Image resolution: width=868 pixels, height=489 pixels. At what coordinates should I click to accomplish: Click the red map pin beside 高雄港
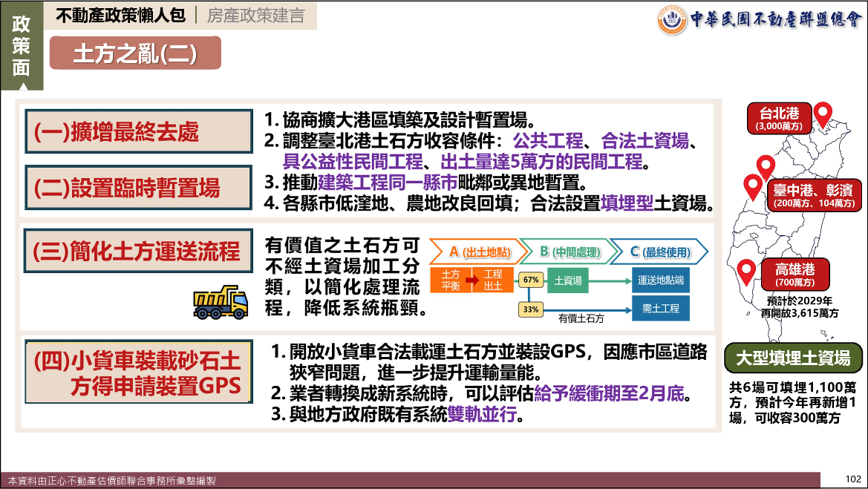click(x=745, y=272)
